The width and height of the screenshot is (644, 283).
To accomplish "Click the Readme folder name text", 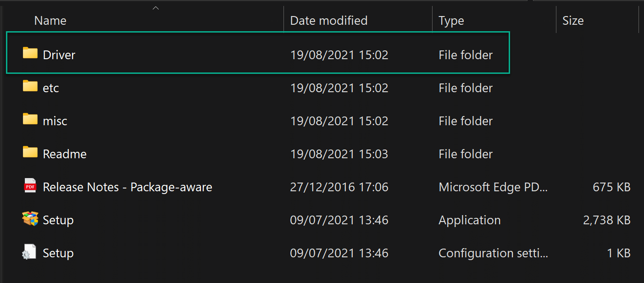I will click(64, 153).
